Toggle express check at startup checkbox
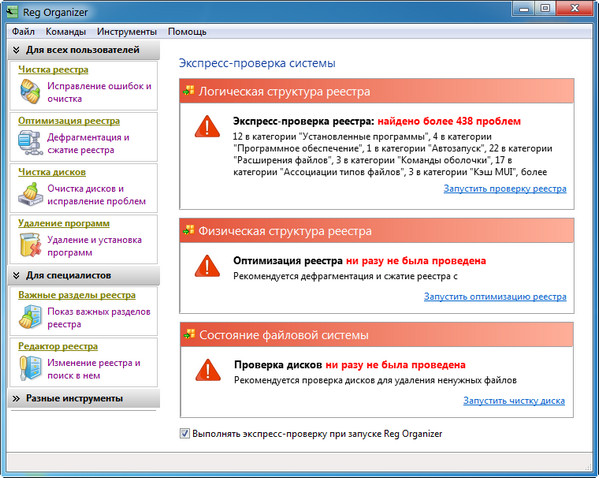This screenshot has width=599, height=478. [x=185, y=433]
